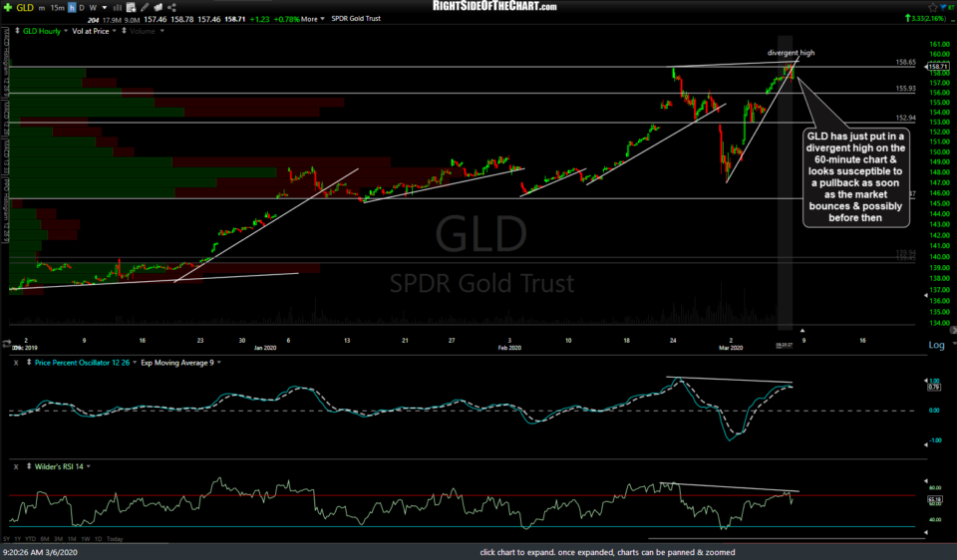
Task: Click the 'divergent high' text annotation
Action: (x=791, y=53)
